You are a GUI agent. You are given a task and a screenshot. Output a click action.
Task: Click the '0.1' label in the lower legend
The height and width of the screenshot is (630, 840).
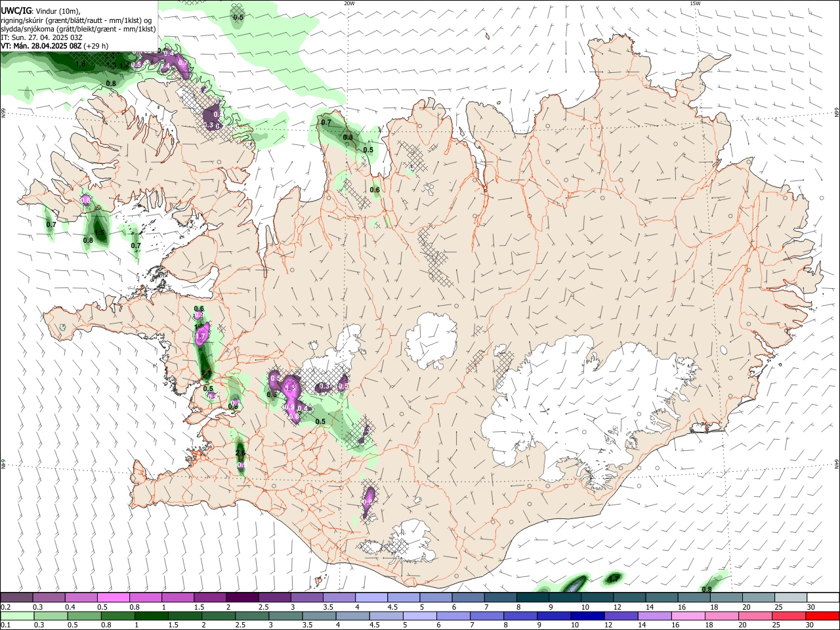[x=6, y=625]
